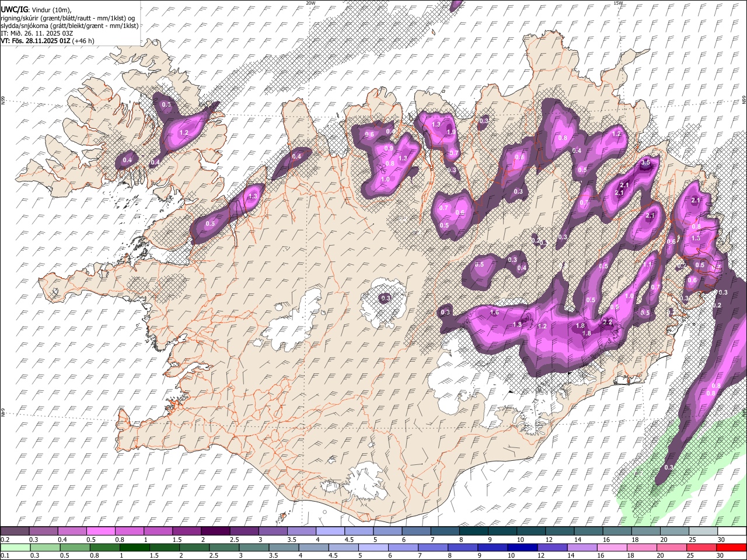The width and height of the screenshot is (747, 560).
Task: Pick the dark teal 8–9 snow legend swatch
Action: tap(474, 531)
